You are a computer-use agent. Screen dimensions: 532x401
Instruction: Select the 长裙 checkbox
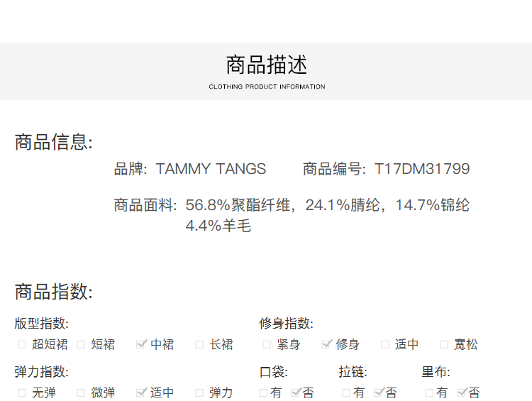click(x=200, y=345)
